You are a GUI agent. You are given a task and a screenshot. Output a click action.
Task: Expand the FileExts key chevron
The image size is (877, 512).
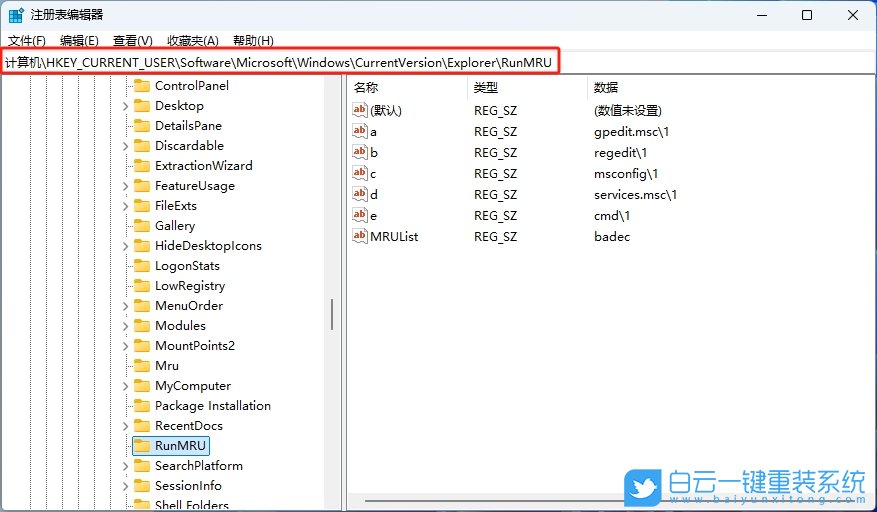tap(125, 206)
